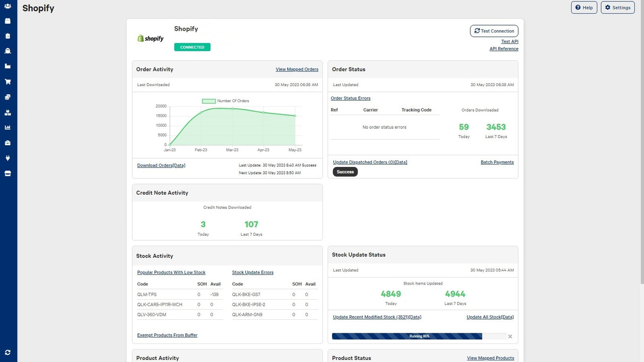644x362 pixels.
Task: Open the shopping cart section in the sidebar
Action: 9,81
